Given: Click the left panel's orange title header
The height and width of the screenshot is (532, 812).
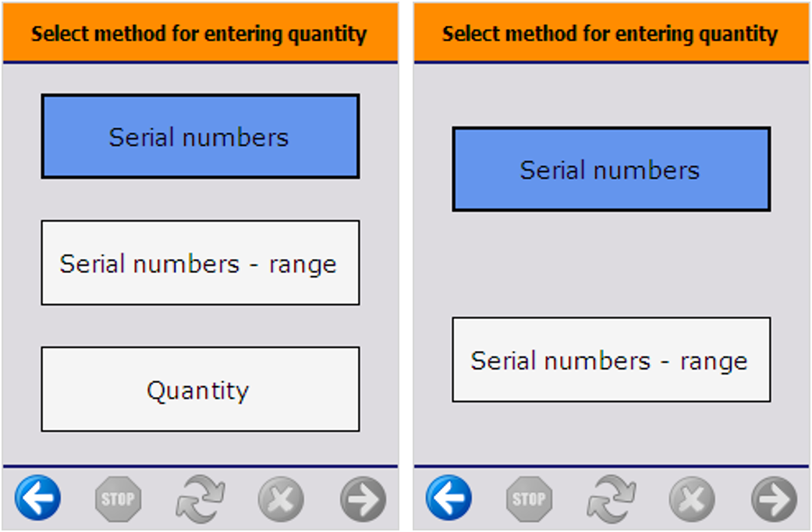Looking at the screenshot, I should (200, 34).
